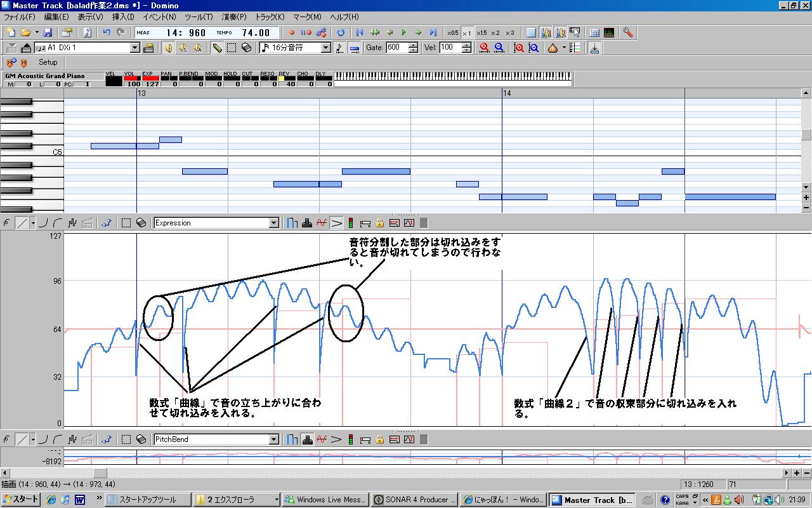Adjust the Gate spinner arrows

tap(413, 48)
